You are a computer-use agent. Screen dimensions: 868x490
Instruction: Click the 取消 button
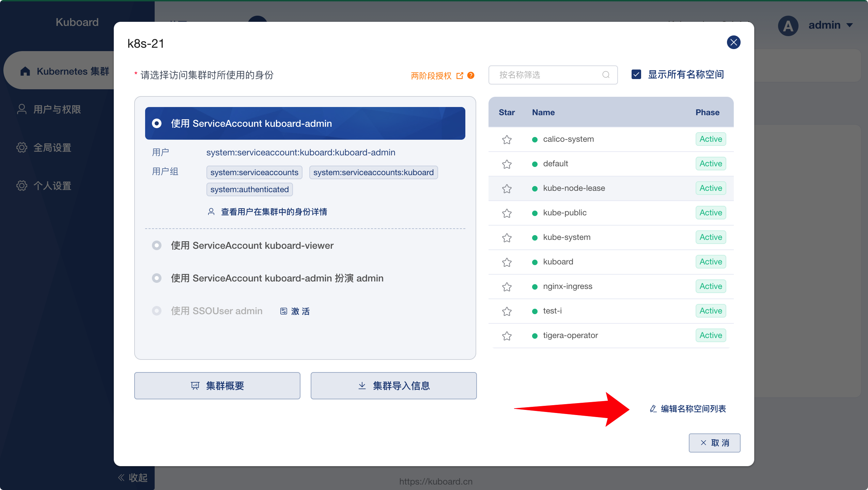click(x=714, y=443)
